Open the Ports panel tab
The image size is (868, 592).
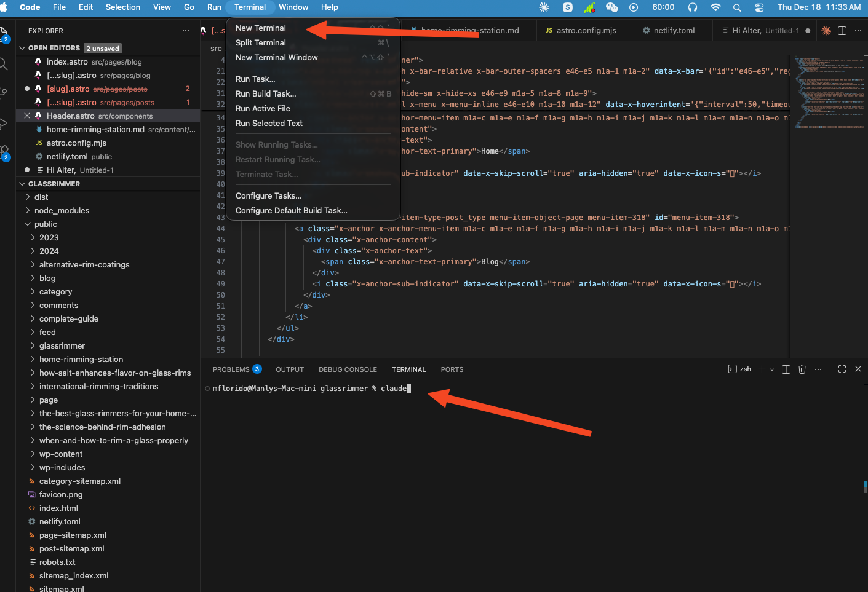[x=452, y=369]
